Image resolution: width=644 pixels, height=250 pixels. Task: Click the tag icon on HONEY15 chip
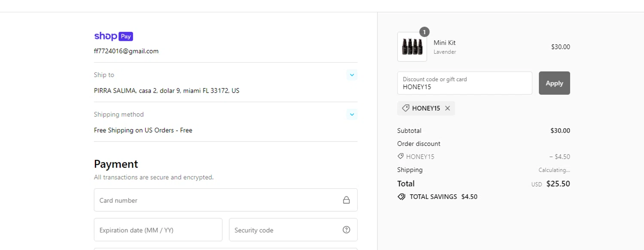405,108
